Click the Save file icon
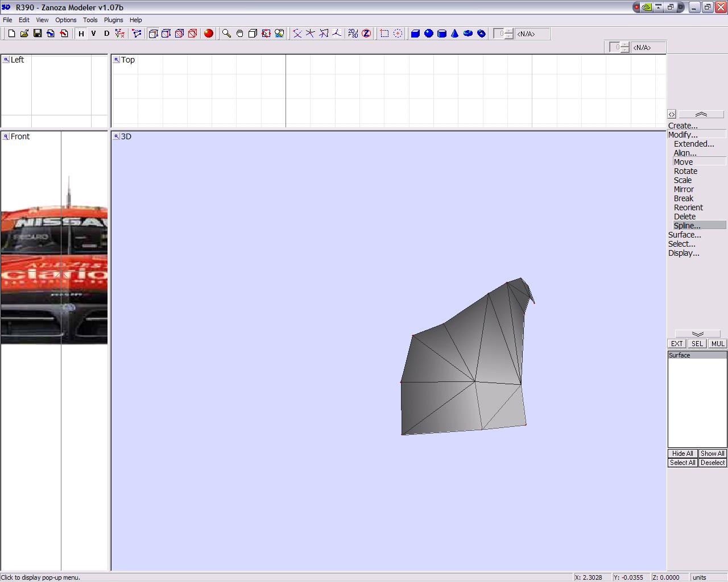The height and width of the screenshot is (582, 728). [x=38, y=34]
